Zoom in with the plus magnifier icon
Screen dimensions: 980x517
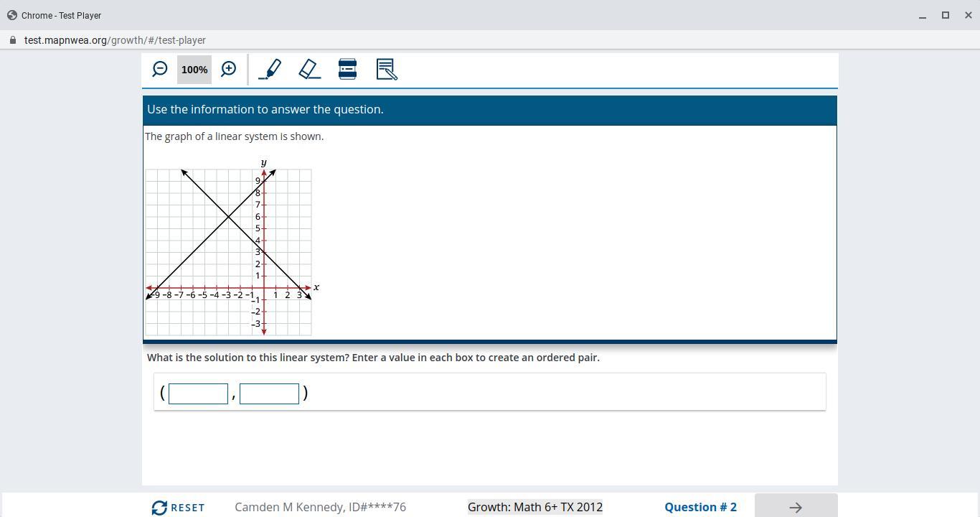229,69
